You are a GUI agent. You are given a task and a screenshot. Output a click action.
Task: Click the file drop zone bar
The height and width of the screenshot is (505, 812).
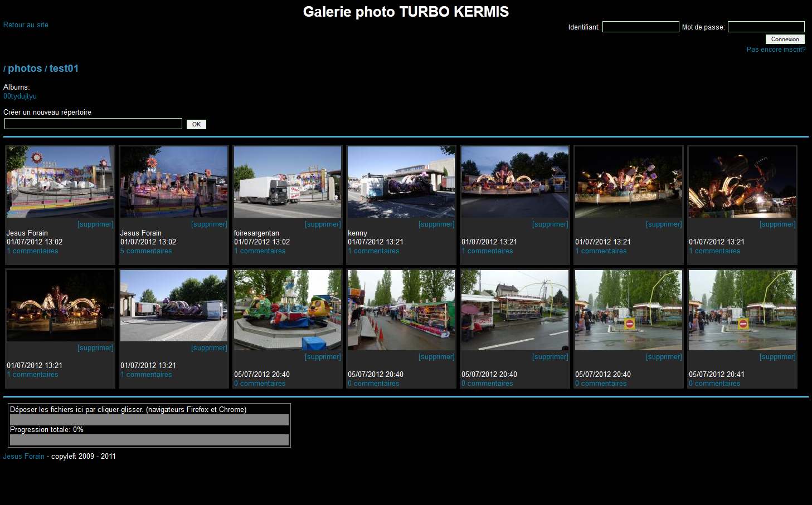pos(149,420)
